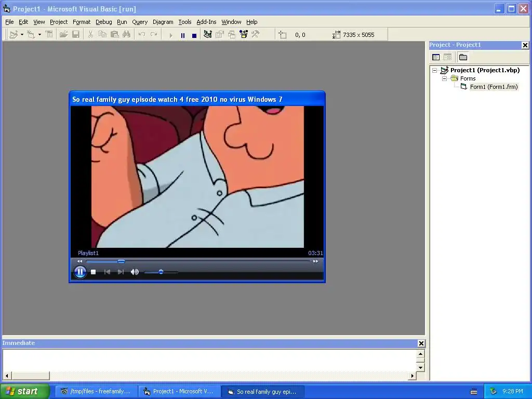
Task: Click View Code icon in Project panel
Action: [436, 57]
